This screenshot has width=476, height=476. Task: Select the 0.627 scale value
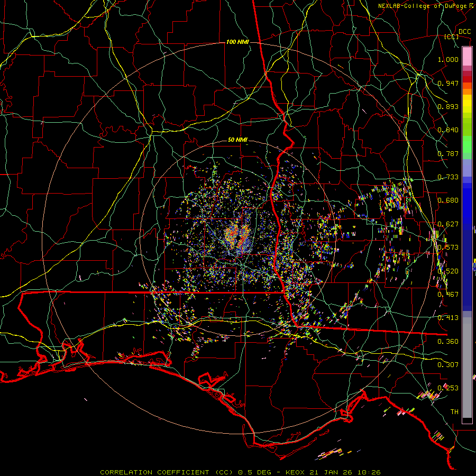(448, 224)
